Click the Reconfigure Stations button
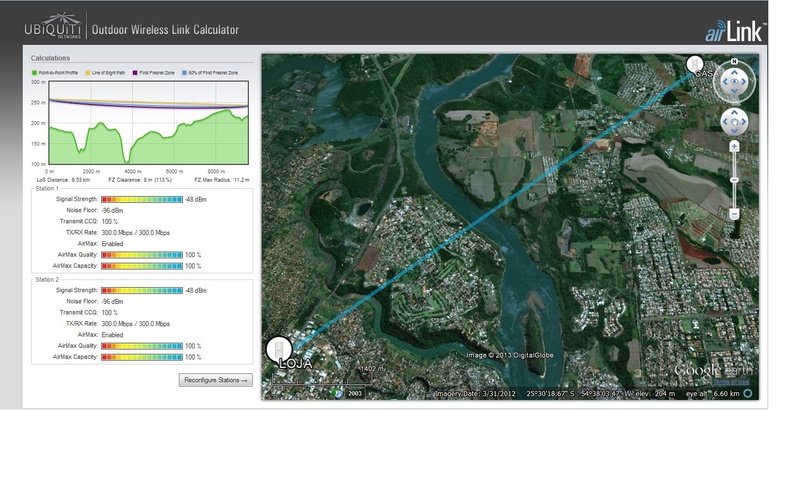This screenshot has height=500, width=800. click(215, 380)
